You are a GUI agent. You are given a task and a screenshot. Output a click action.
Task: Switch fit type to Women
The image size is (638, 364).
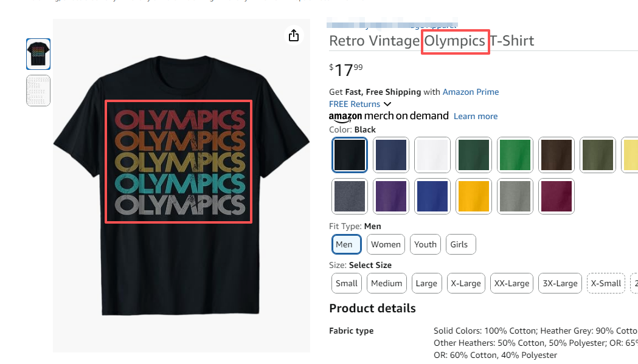pos(386,244)
